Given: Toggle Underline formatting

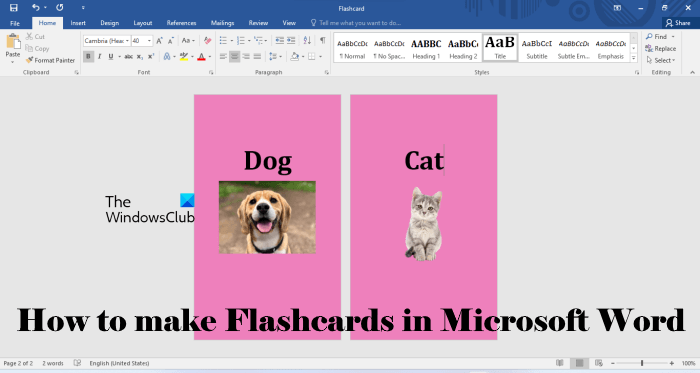Looking at the screenshot, I should [x=111, y=57].
